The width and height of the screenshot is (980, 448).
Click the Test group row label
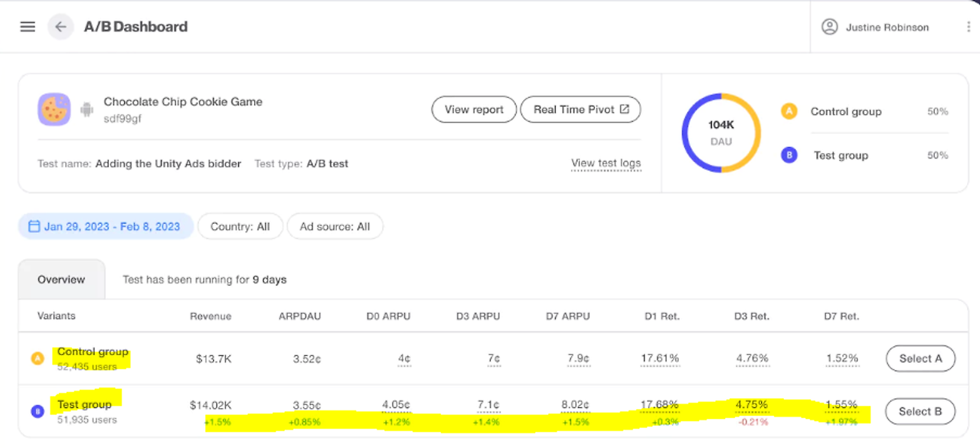(x=84, y=404)
